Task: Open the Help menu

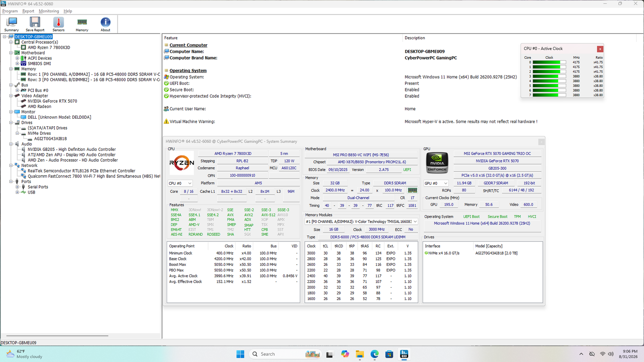Action: pyautogui.click(x=68, y=11)
